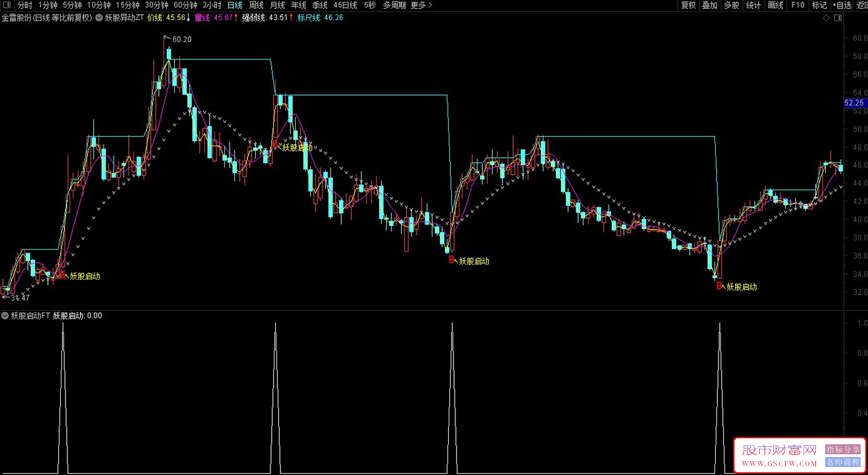868x475 pixels.
Task: Click the panel layout icon at top-left
Action: coord(6,5)
